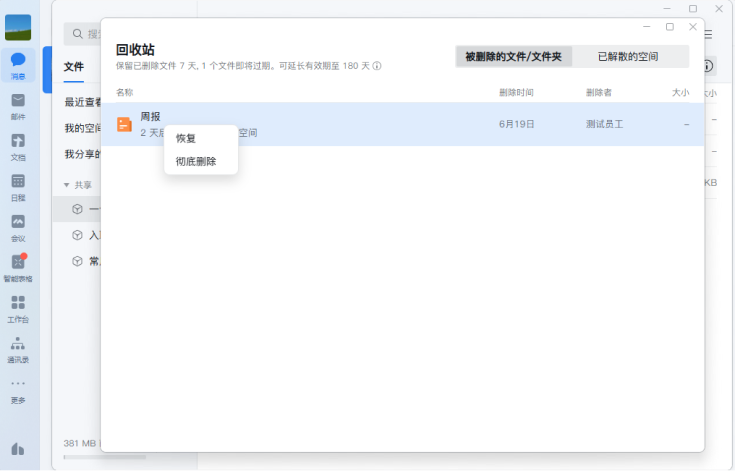Screen dimensions: 735x471
Task: Open the Contacts (通讯录) sidebar icon
Action: point(18,349)
